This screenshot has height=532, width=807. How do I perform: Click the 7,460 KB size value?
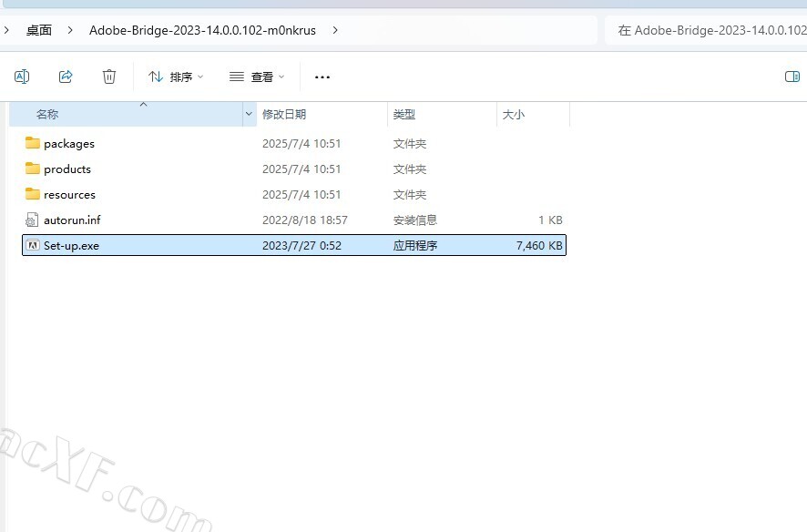(539, 246)
